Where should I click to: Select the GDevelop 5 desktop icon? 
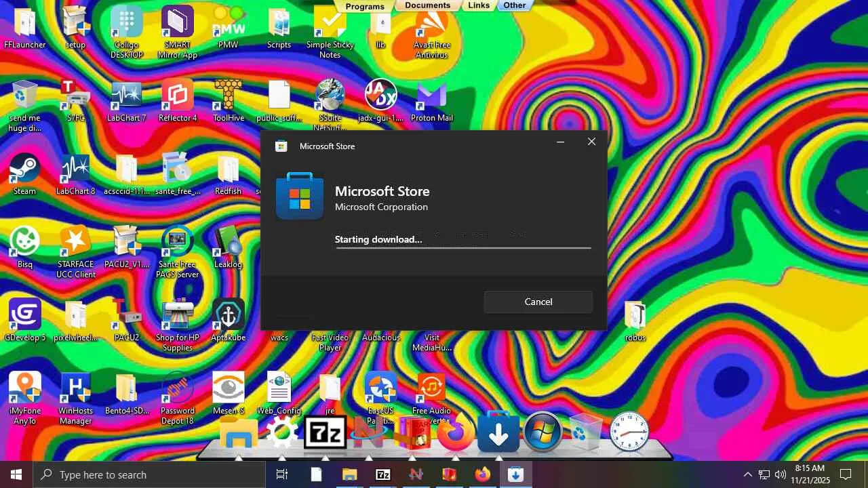click(x=25, y=321)
